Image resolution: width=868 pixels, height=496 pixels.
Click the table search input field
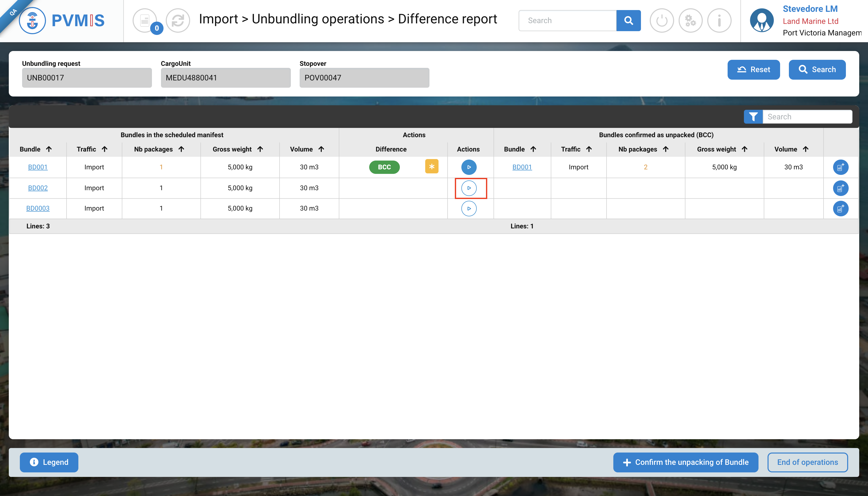(x=807, y=117)
